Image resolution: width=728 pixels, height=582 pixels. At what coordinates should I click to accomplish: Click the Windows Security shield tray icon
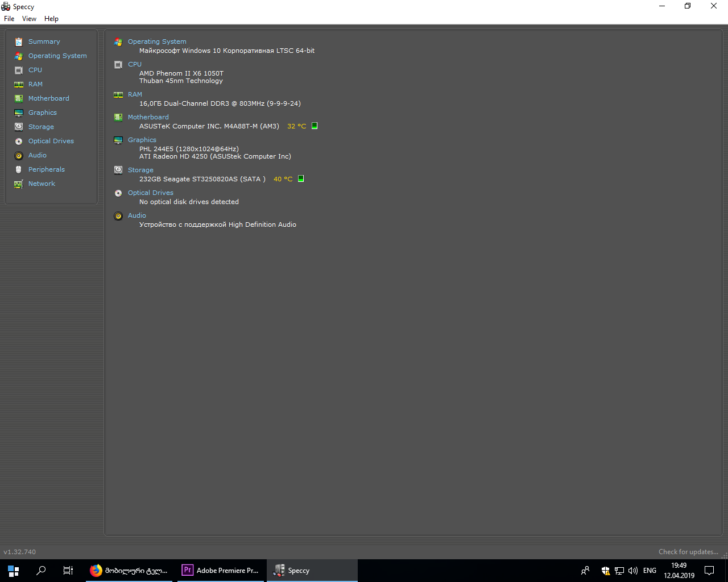[606, 571]
